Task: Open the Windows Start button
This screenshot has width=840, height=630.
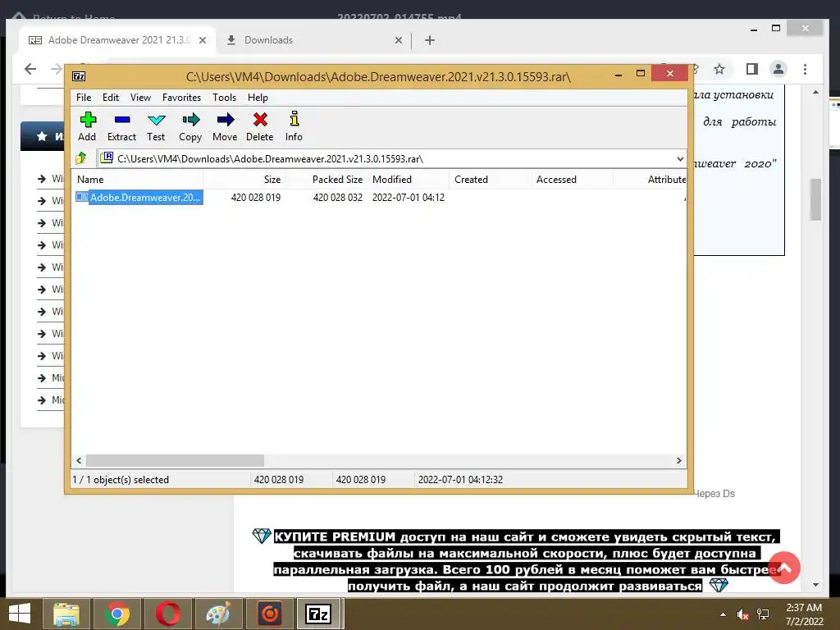Action: click(x=20, y=614)
